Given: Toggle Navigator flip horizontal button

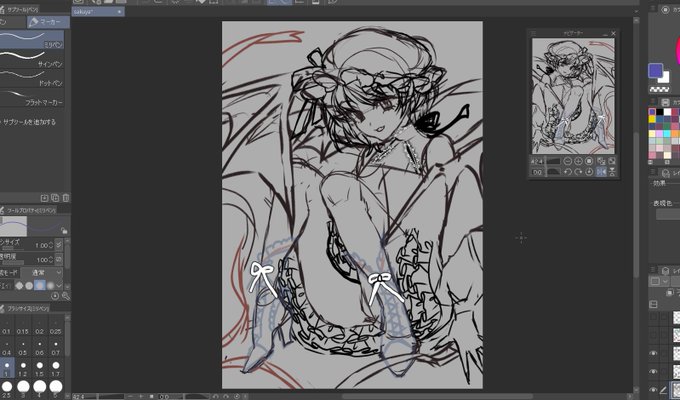Looking at the screenshot, I should (x=601, y=172).
